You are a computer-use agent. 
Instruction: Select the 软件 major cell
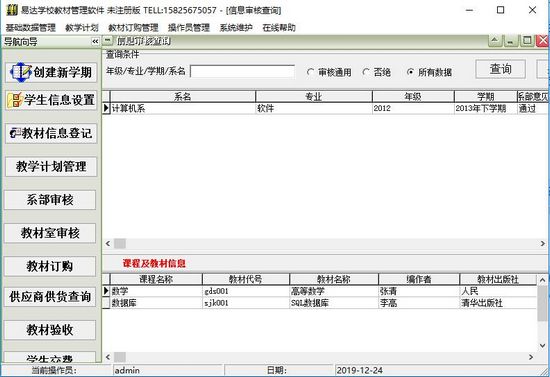pyautogui.click(x=314, y=108)
